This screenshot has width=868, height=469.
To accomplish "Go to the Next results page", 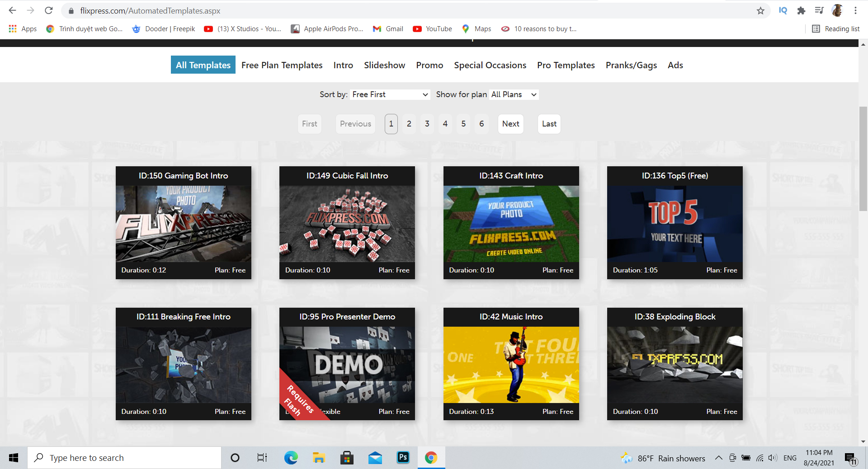I will click(x=510, y=124).
